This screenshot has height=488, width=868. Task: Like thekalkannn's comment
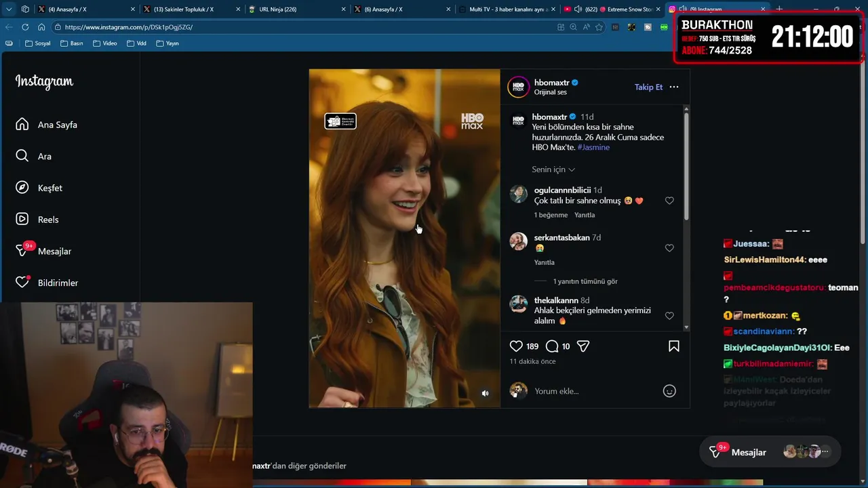click(x=669, y=316)
